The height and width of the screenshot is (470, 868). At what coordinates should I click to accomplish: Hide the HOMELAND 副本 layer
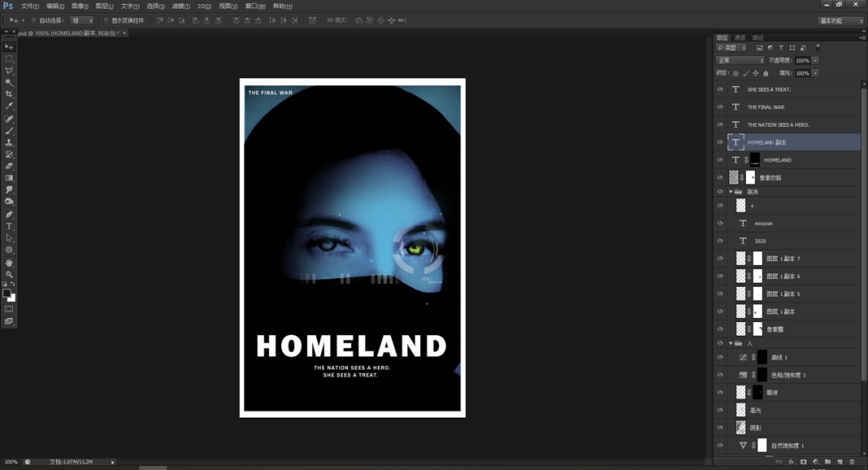[x=720, y=142]
